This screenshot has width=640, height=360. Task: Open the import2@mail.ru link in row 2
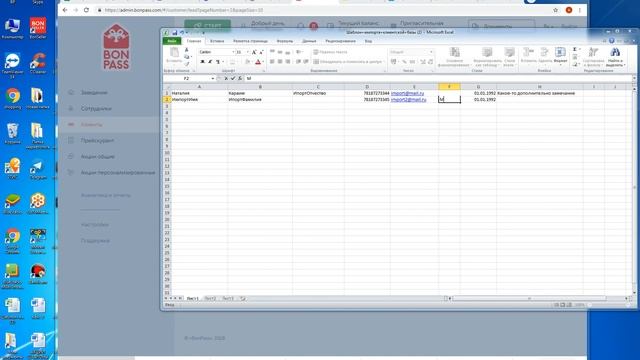point(409,100)
